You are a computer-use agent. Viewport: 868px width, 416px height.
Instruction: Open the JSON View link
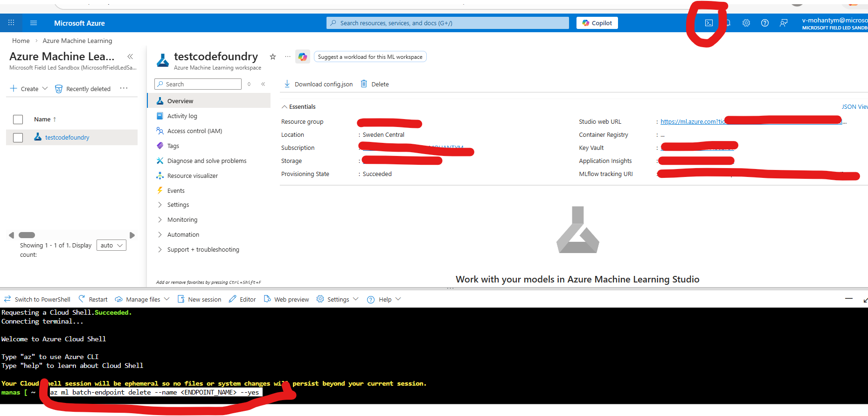pyautogui.click(x=854, y=106)
